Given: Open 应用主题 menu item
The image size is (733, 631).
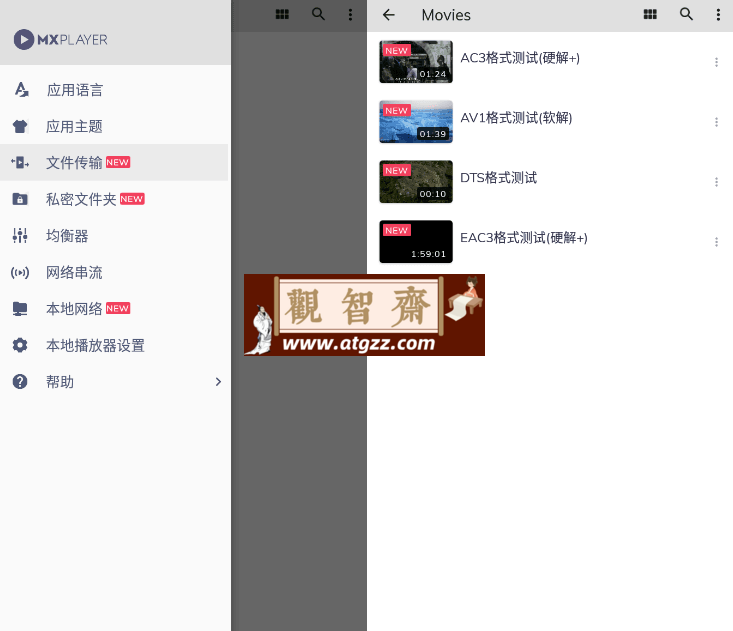Looking at the screenshot, I should [x=114, y=126].
